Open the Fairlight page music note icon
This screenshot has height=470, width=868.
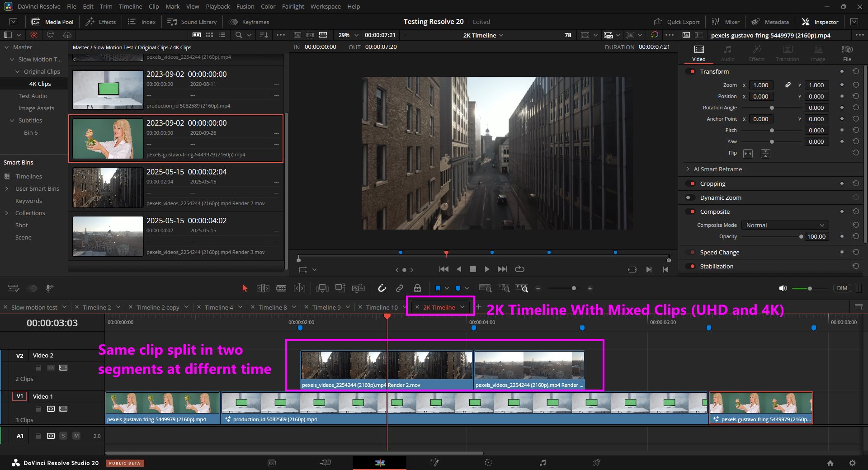[x=542, y=462]
